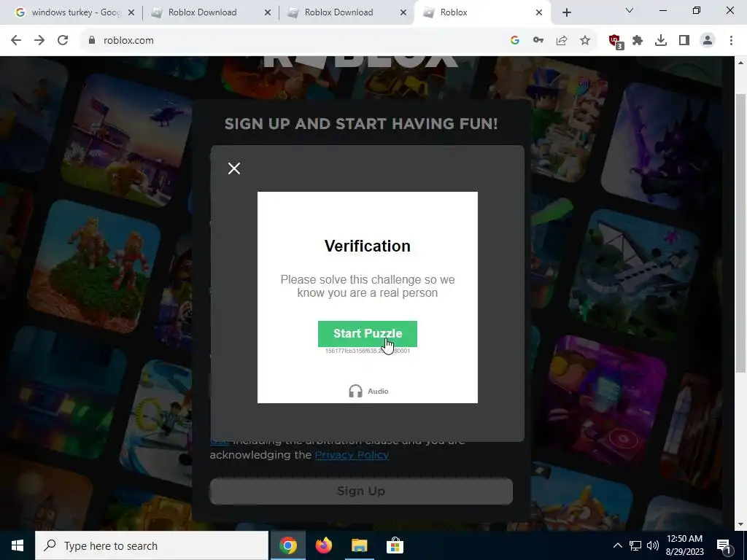The width and height of the screenshot is (747, 560).
Task: Click the taskbar search box
Action: click(x=152, y=545)
